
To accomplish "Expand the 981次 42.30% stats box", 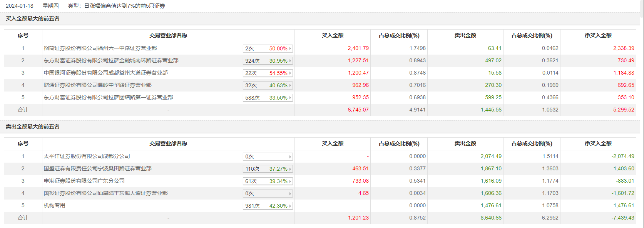I will pos(268,206).
